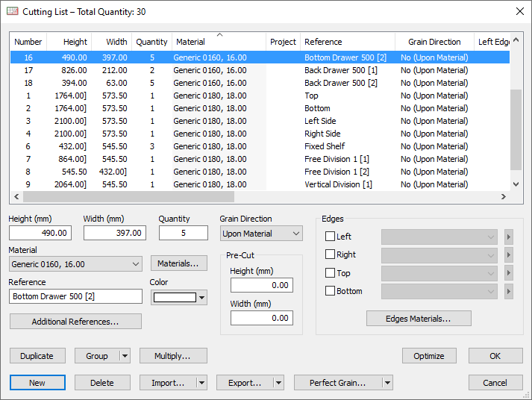The image size is (532, 400).
Task: Click the Reference text field
Action: (x=75, y=296)
